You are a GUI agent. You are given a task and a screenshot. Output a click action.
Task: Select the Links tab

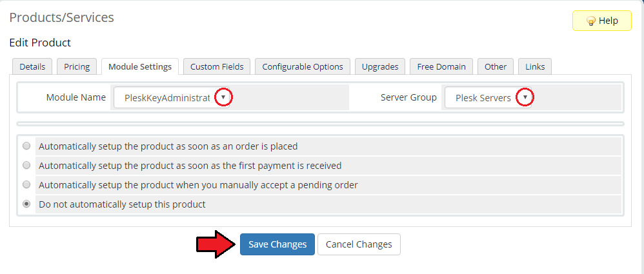click(535, 66)
